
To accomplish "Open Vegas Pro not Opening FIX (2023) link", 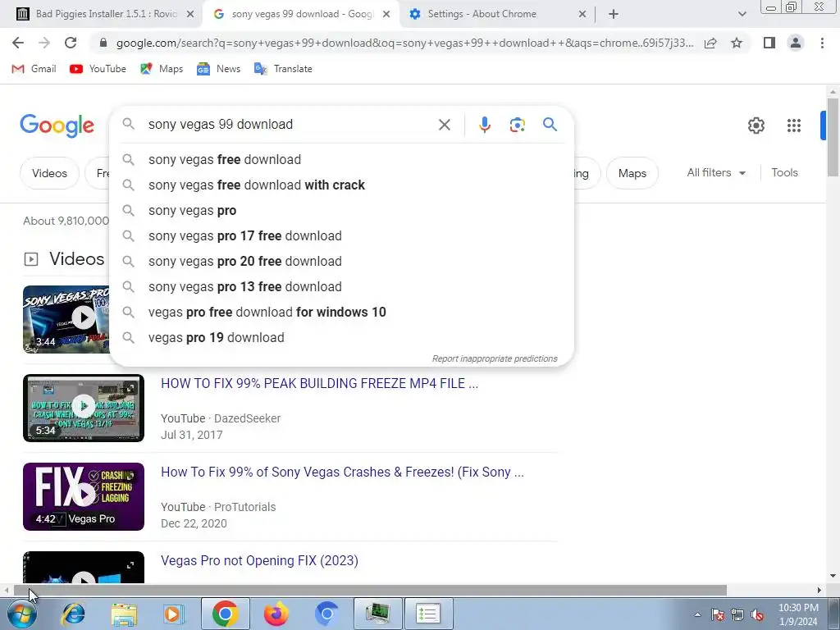I will [x=259, y=560].
